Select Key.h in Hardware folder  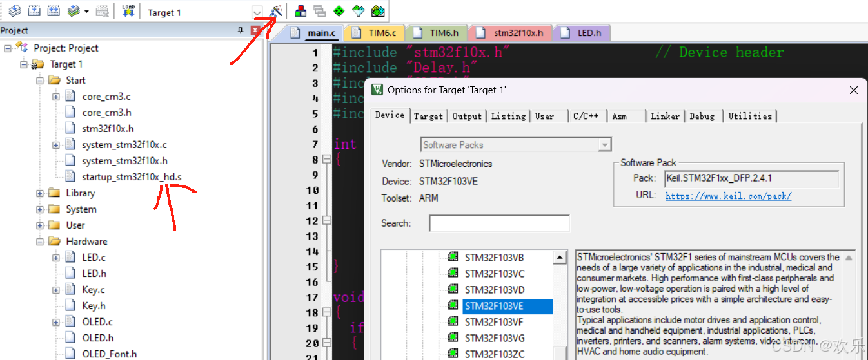(94, 305)
